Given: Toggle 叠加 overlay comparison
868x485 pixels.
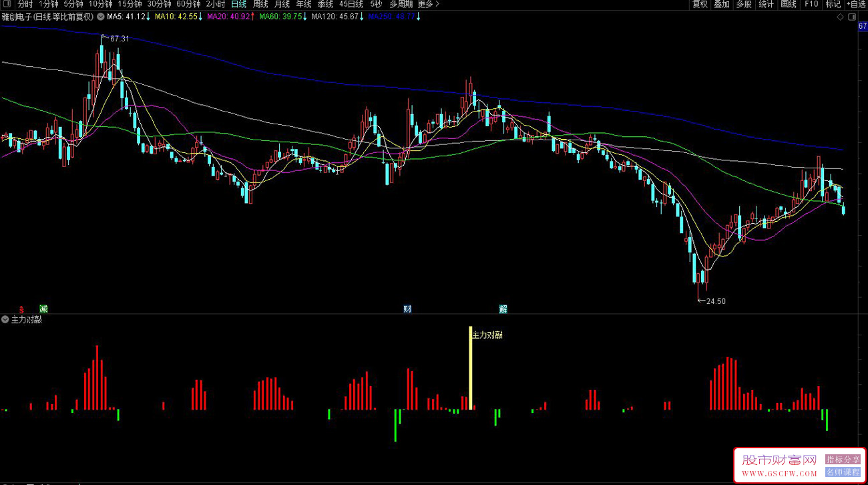Looking at the screenshot, I should tap(722, 4).
